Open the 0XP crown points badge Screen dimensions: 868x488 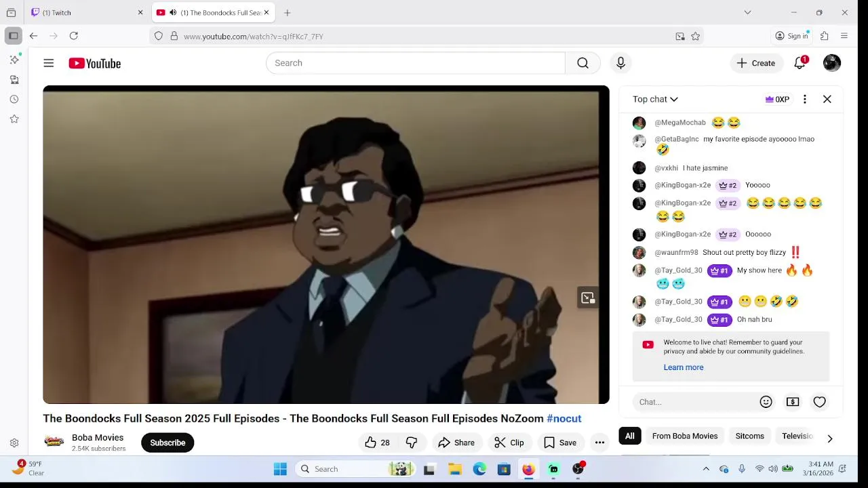point(777,99)
